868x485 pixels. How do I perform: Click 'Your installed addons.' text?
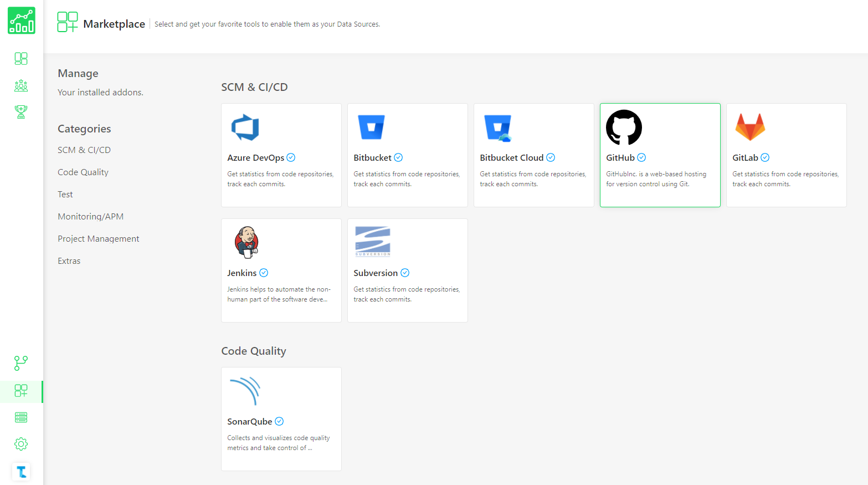(x=100, y=93)
